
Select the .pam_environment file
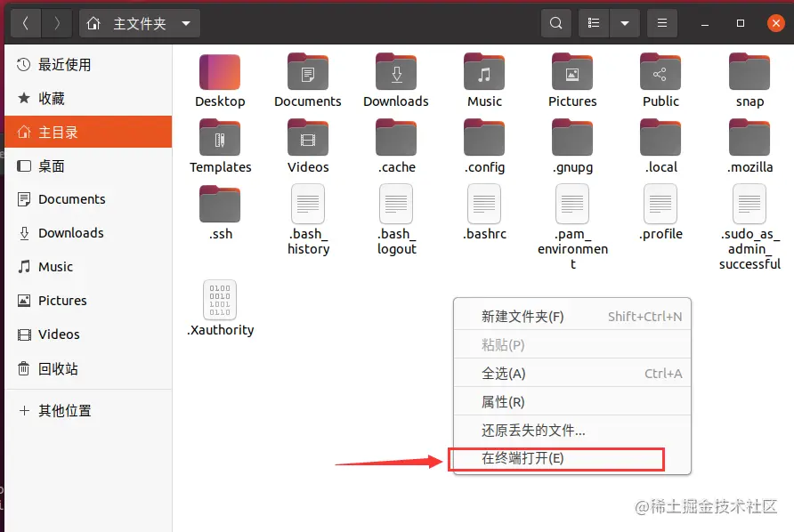tap(572, 227)
